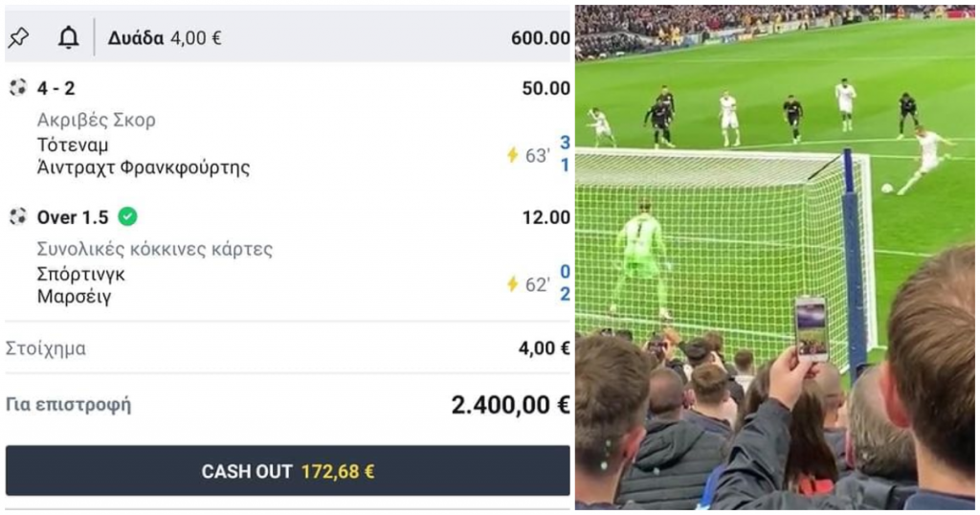This screenshot has height=515, width=980.
Task: Pin this bet slip with pushpin icon
Action: (x=18, y=38)
